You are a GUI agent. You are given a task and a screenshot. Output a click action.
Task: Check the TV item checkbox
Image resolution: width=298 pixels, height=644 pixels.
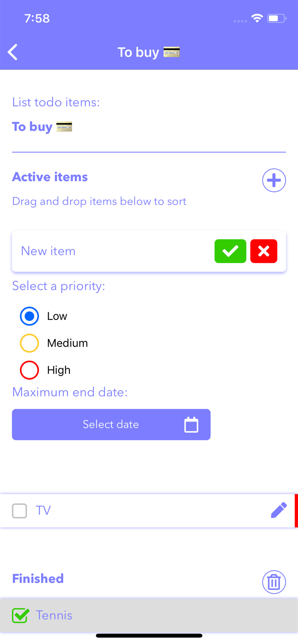pyautogui.click(x=19, y=511)
